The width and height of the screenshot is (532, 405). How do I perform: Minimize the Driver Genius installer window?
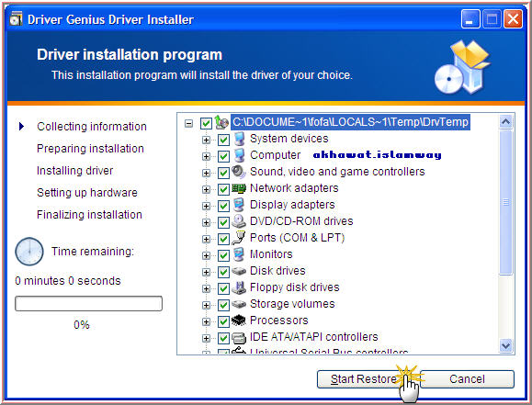(x=470, y=19)
